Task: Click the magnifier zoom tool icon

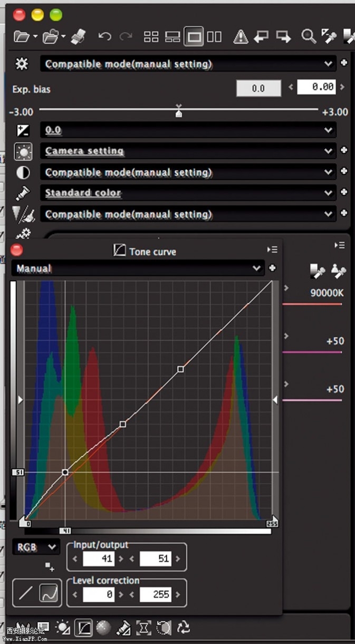Action: coord(308,36)
